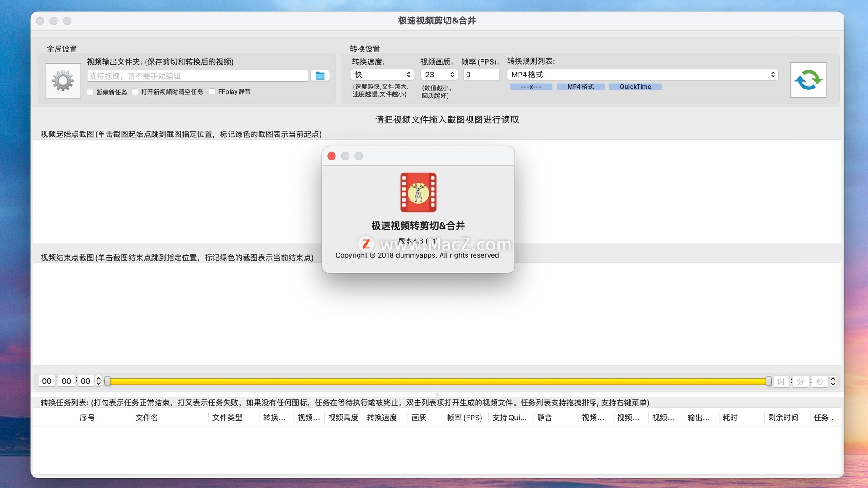Click the 文件名 column header

147,418
